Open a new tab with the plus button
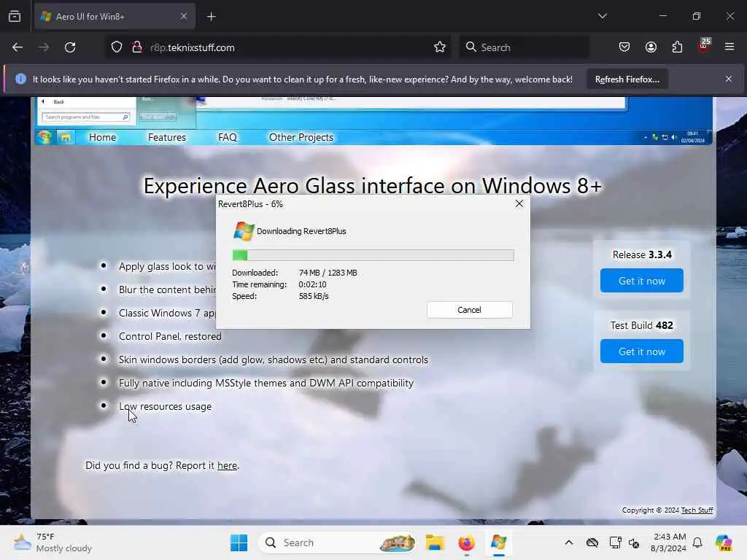Viewport: 747px width, 560px height. [x=212, y=17]
